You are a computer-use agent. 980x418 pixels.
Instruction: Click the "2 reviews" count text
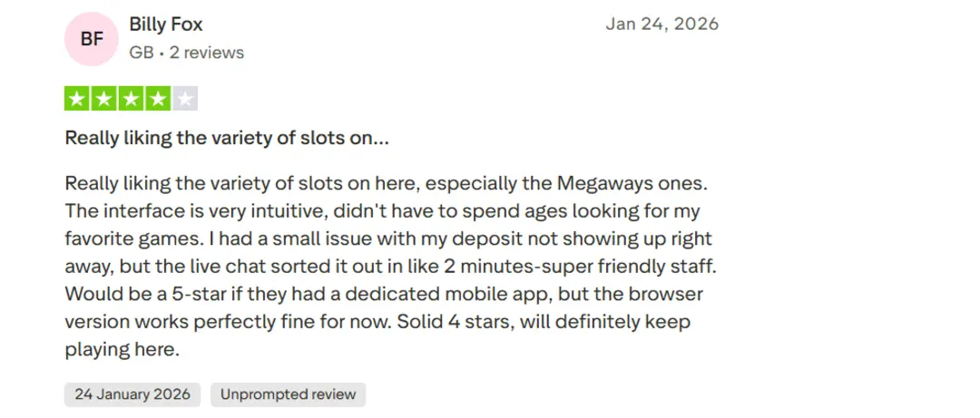tap(207, 53)
